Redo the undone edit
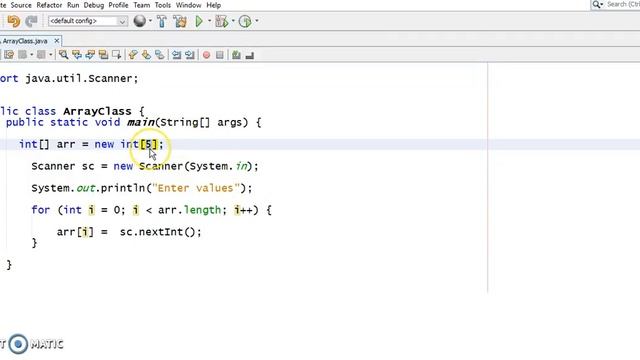 pyautogui.click(x=31, y=21)
